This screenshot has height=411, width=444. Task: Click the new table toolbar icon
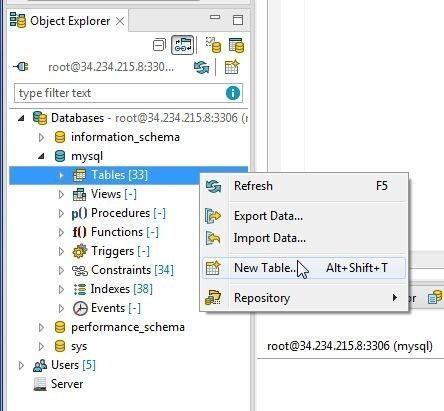[x=232, y=67]
